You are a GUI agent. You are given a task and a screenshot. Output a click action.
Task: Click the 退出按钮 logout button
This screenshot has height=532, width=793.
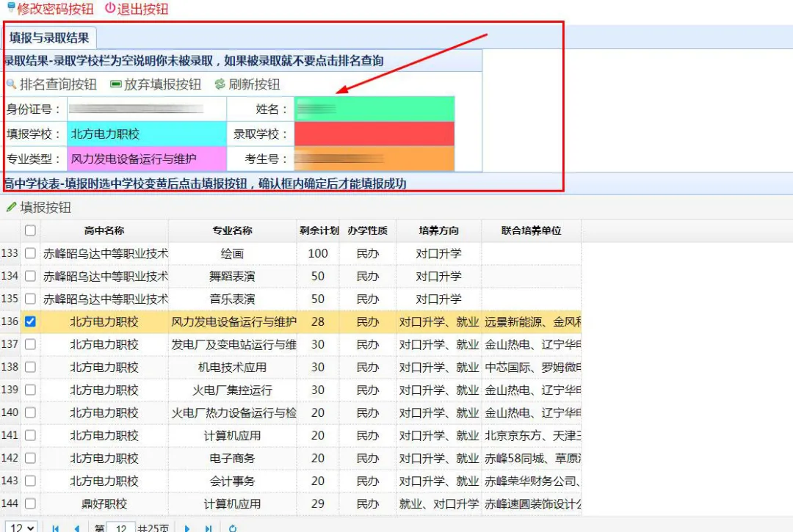[x=137, y=9]
